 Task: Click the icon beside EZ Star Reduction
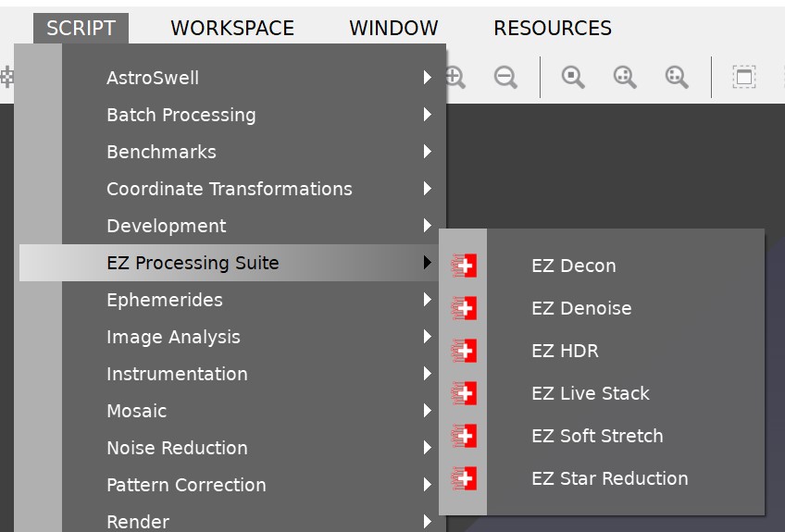(464, 478)
